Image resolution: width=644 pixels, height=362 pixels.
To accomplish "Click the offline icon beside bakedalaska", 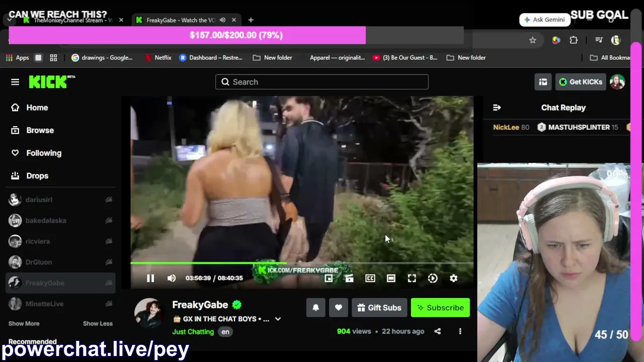I will coord(109,220).
